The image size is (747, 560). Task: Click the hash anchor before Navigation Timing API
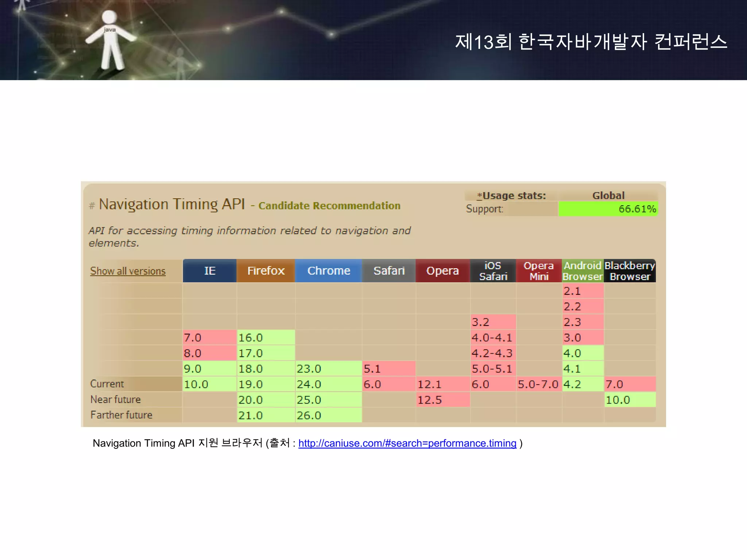(x=92, y=206)
